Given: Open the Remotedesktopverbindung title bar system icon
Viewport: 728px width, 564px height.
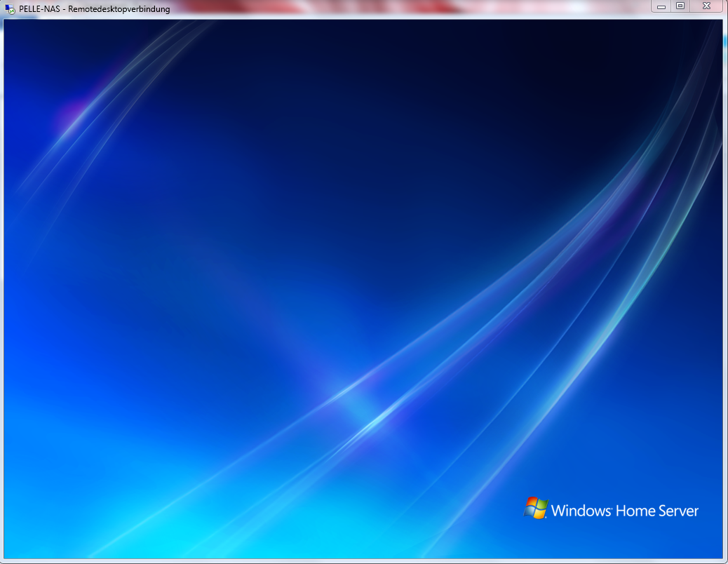Looking at the screenshot, I should [10, 9].
